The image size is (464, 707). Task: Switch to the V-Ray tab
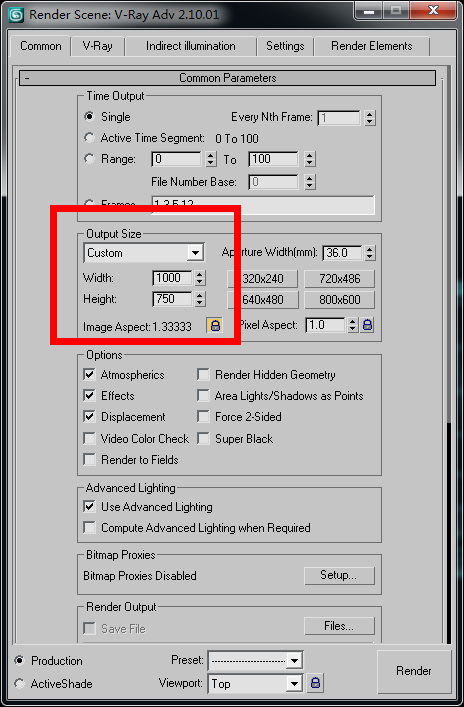tap(97, 46)
